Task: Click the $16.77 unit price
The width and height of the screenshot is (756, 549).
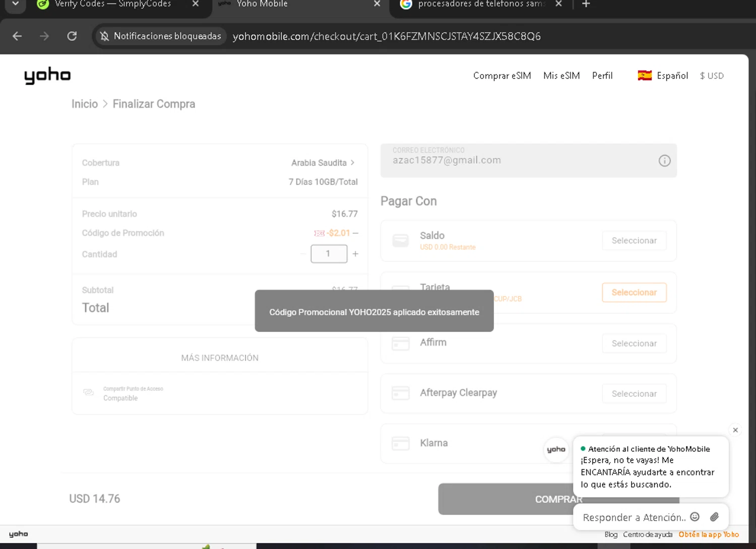Action: [345, 214]
